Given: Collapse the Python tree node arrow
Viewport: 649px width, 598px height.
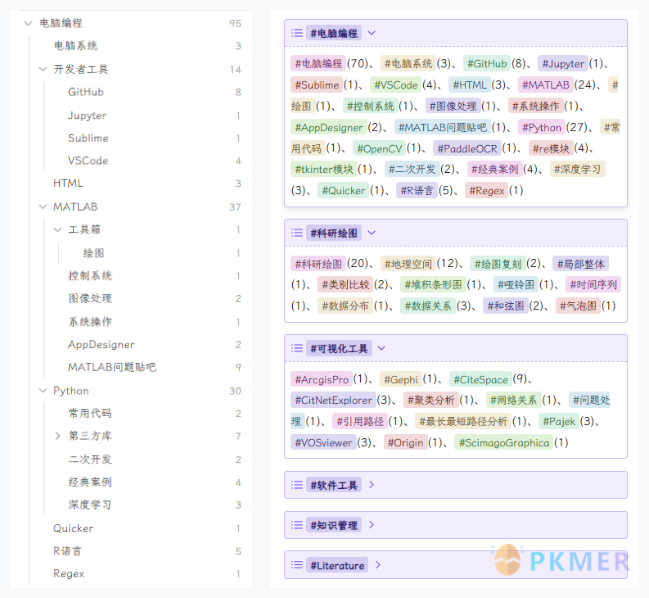Looking at the screenshot, I should pos(43,391).
